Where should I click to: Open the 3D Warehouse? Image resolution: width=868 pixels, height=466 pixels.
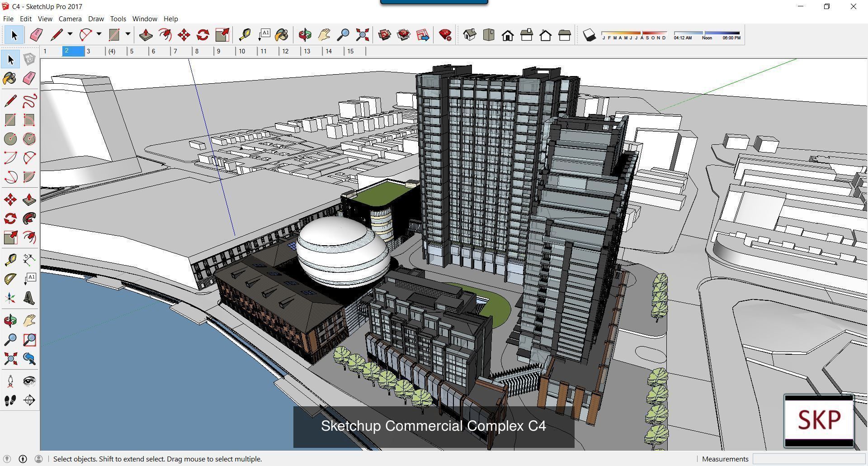385,35
